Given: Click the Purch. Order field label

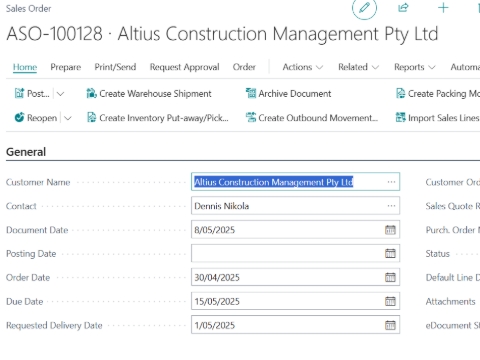Looking at the screenshot, I should (x=453, y=230).
